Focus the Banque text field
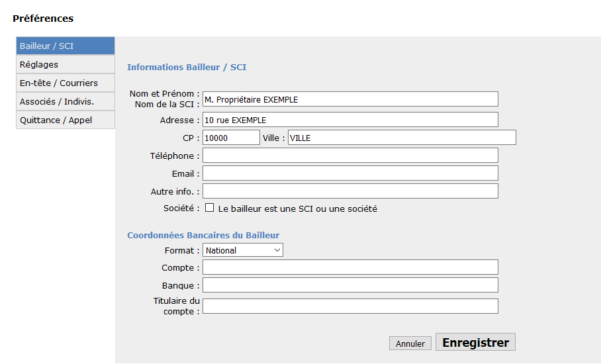 pyautogui.click(x=349, y=285)
